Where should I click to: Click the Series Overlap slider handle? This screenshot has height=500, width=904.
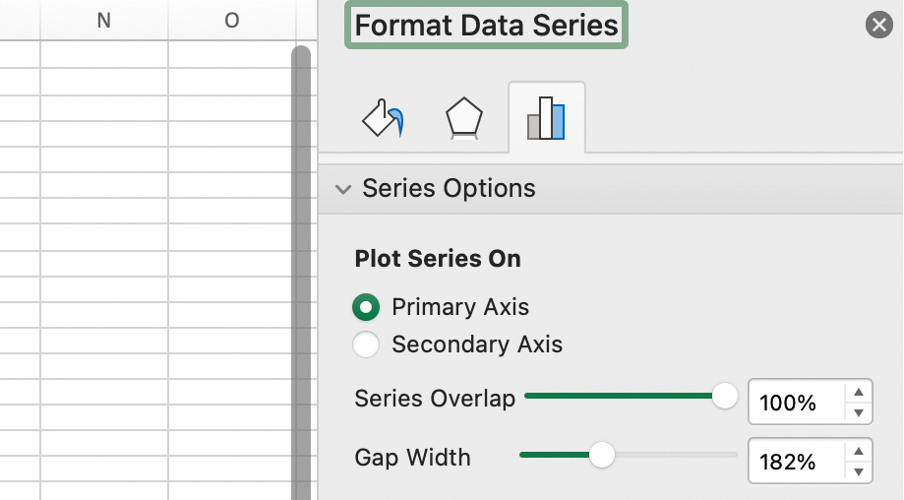pyautogui.click(x=725, y=396)
